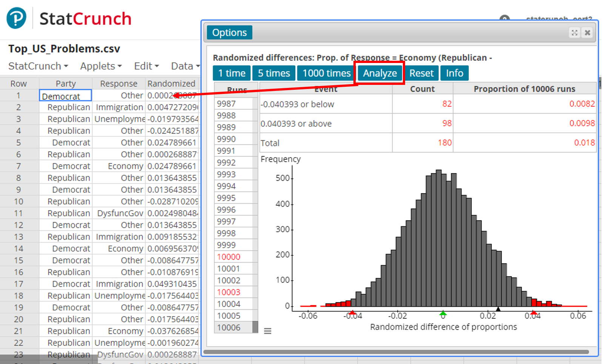The height and width of the screenshot is (364, 602).
Task: Click the green triangle marker at zero
Action: (x=443, y=313)
